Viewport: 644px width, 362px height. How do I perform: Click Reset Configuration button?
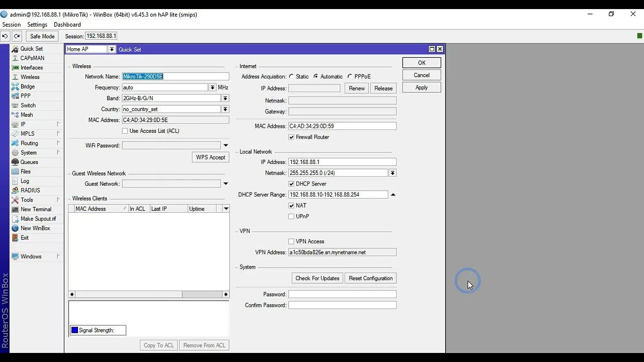[x=371, y=279]
